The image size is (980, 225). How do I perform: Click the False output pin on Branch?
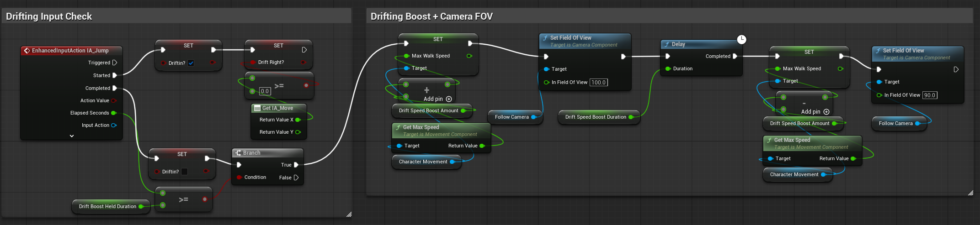pos(296,178)
